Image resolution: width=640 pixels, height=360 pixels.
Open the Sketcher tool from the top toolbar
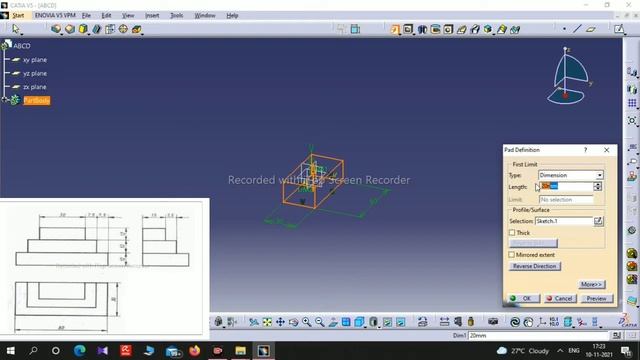[619, 29]
